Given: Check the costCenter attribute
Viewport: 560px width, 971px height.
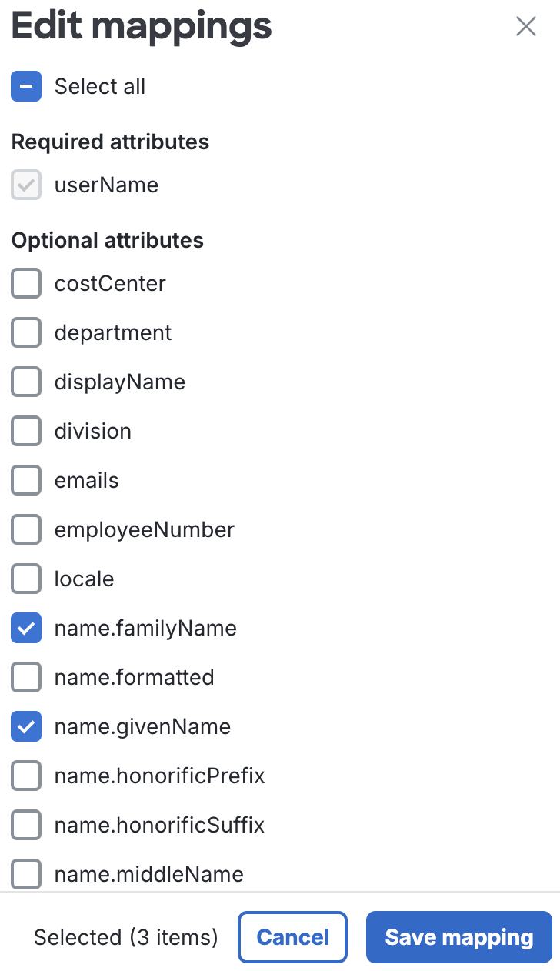Looking at the screenshot, I should (x=26, y=284).
